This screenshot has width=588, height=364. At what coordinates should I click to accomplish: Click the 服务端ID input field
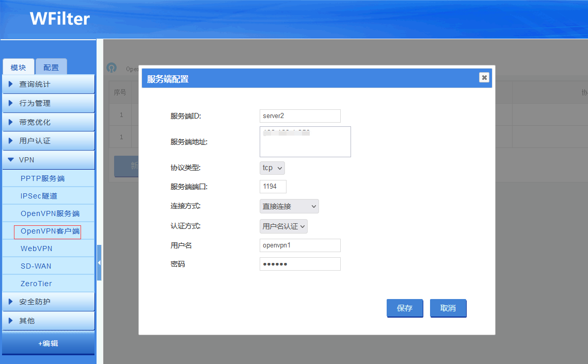click(x=300, y=116)
